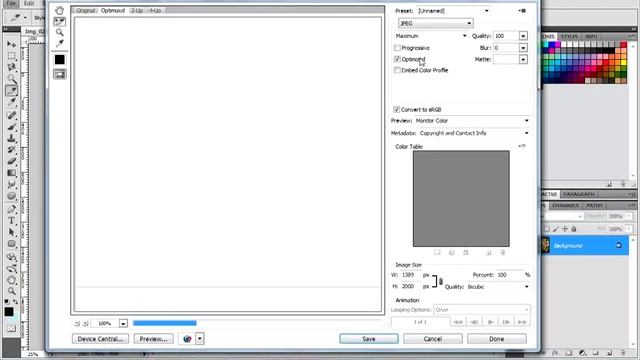The image size is (640, 360).
Task: Select the Hand tool in the dialog
Action: coord(60,10)
